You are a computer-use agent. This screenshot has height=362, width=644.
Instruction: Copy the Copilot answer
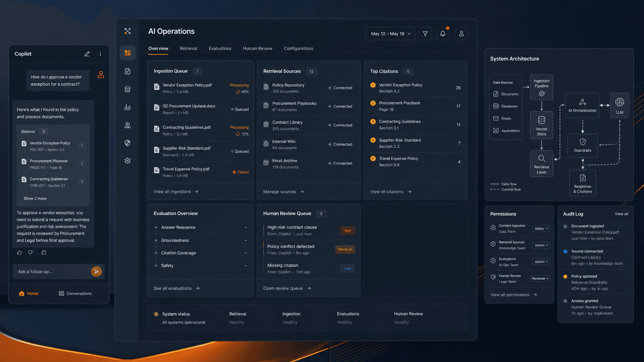tap(44, 252)
